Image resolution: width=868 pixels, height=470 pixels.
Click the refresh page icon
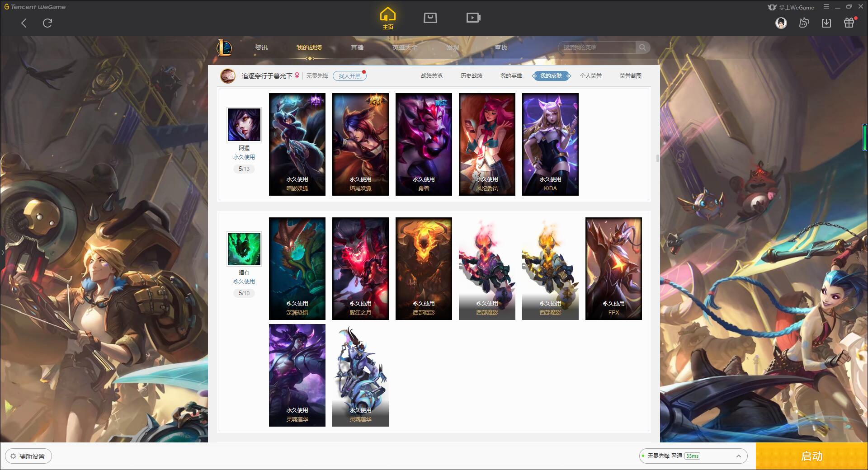[47, 23]
